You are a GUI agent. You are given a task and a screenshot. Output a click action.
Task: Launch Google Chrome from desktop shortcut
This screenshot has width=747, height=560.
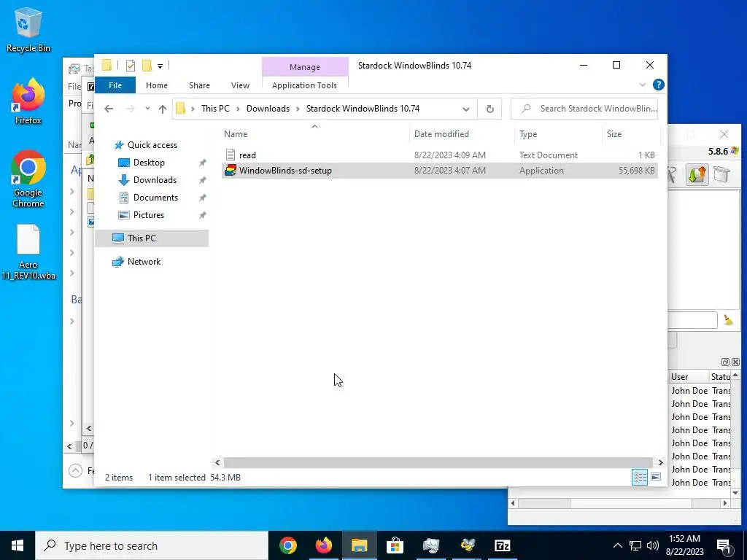[x=28, y=179]
